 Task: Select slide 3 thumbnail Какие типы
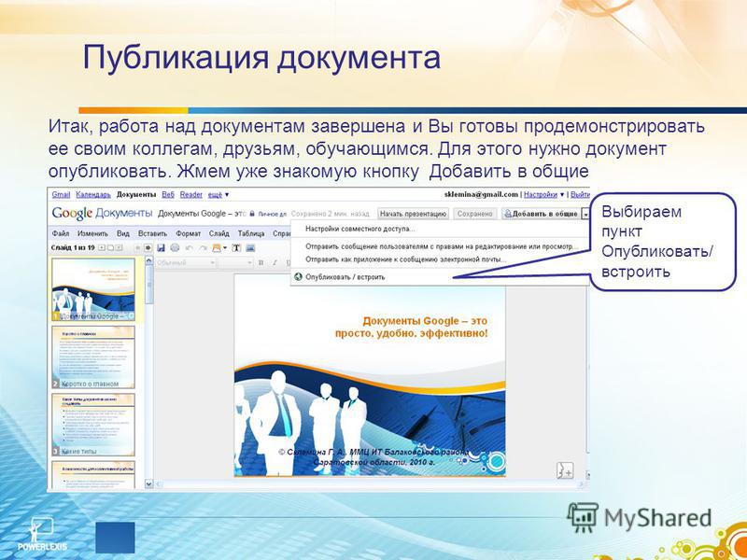pos(93,425)
